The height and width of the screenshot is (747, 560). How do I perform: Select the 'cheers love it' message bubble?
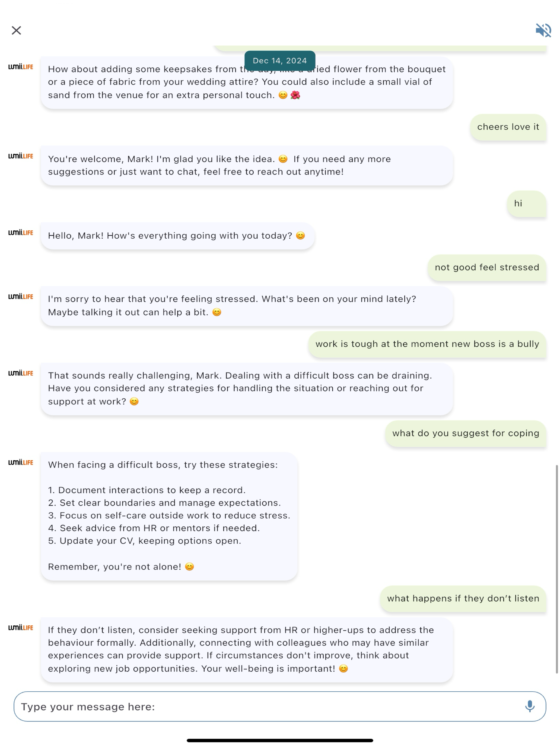(508, 127)
